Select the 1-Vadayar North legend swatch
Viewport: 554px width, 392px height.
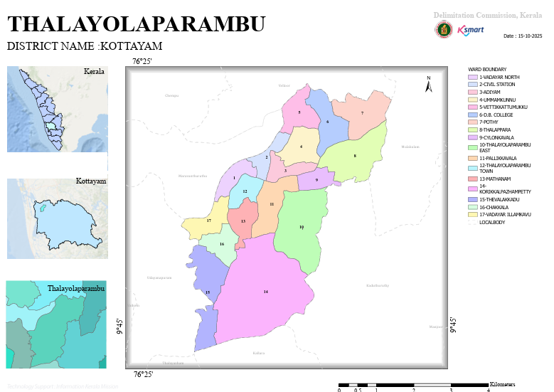[x=473, y=77]
